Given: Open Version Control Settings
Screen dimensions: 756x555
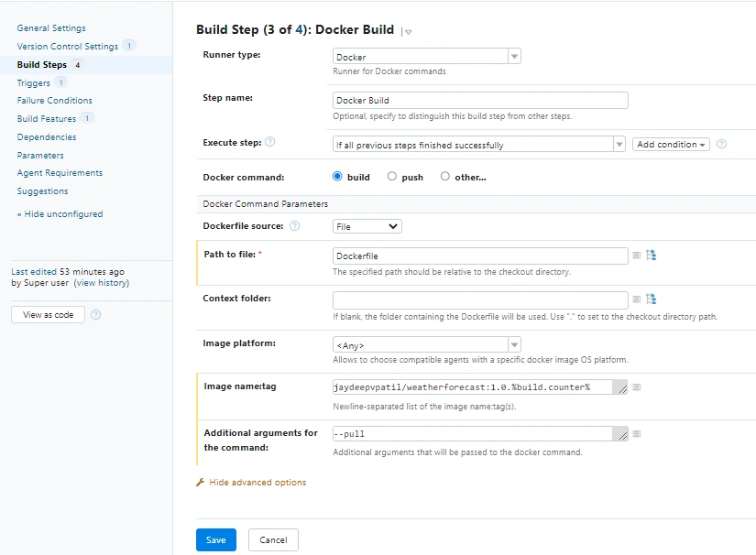Looking at the screenshot, I should coord(68,46).
